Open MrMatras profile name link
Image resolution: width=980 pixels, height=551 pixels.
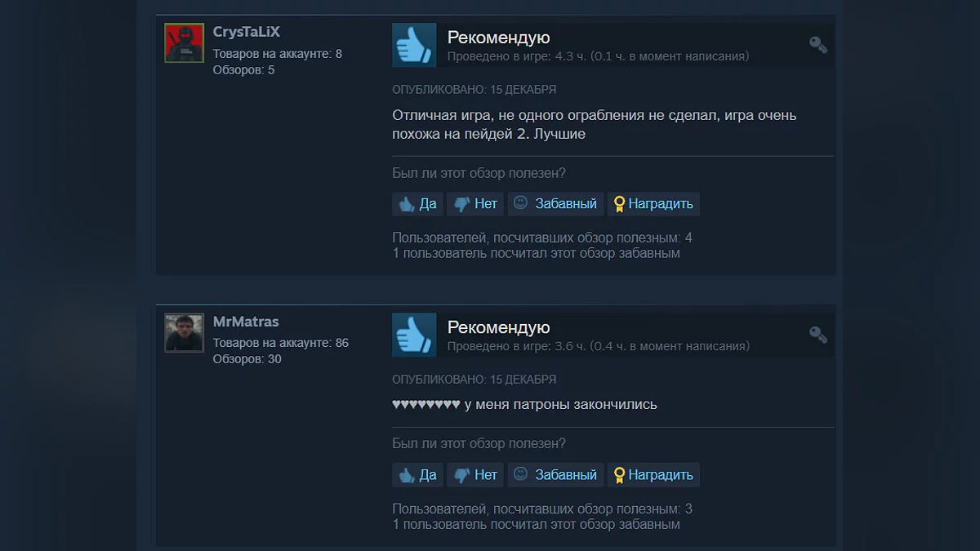pyautogui.click(x=246, y=322)
